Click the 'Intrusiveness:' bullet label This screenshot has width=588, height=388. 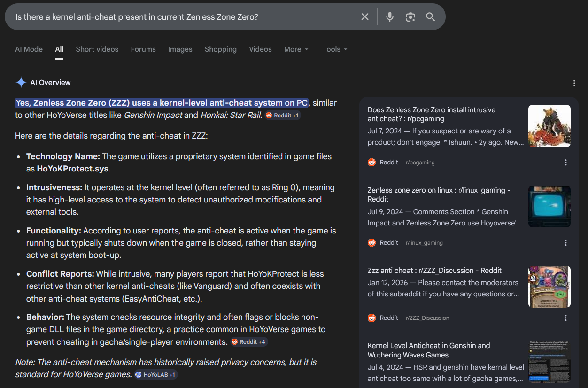click(x=54, y=187)
